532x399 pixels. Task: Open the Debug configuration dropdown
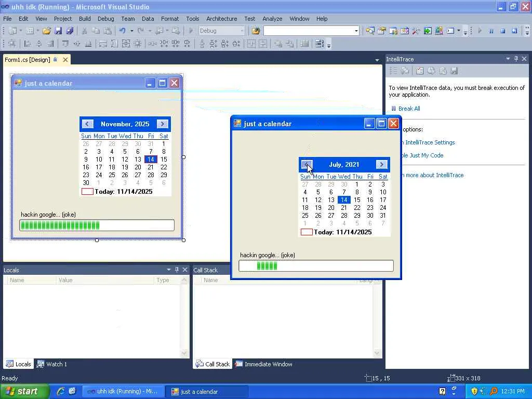(242, 31)
